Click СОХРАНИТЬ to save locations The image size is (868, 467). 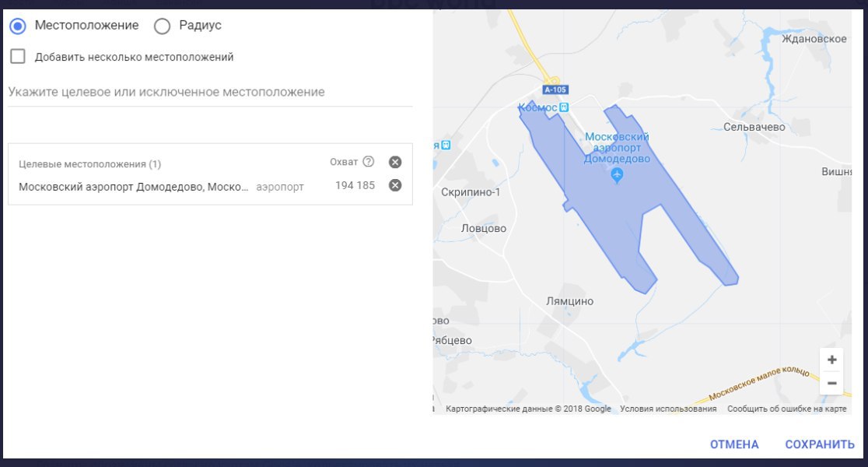820,444
